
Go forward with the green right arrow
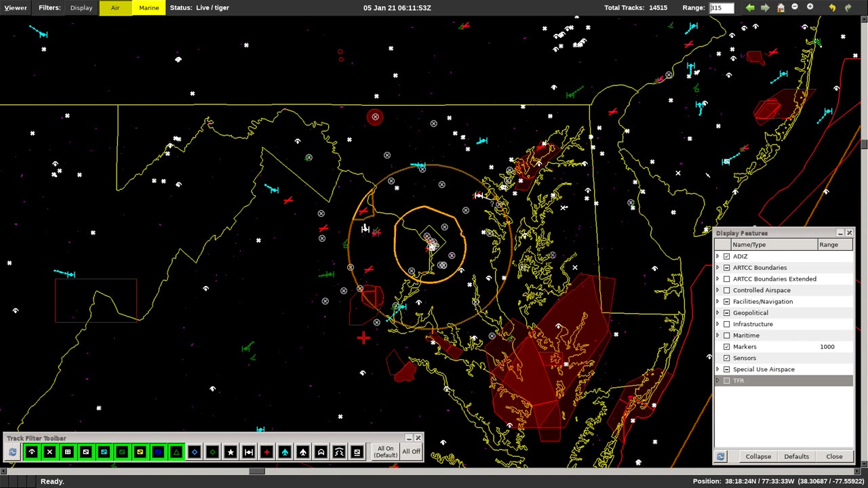click(765, 7)
